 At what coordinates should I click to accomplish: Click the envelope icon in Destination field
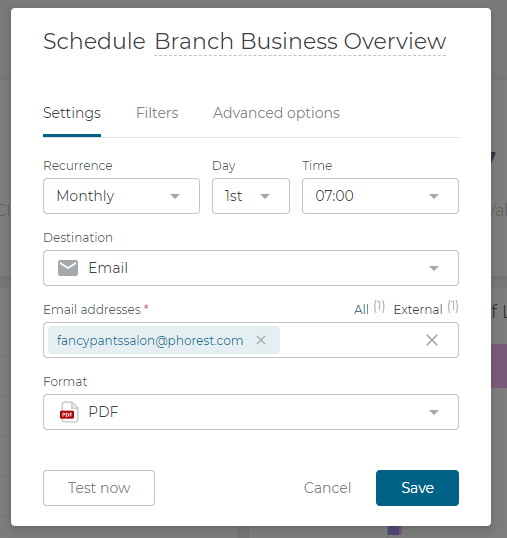click(68, 268)
